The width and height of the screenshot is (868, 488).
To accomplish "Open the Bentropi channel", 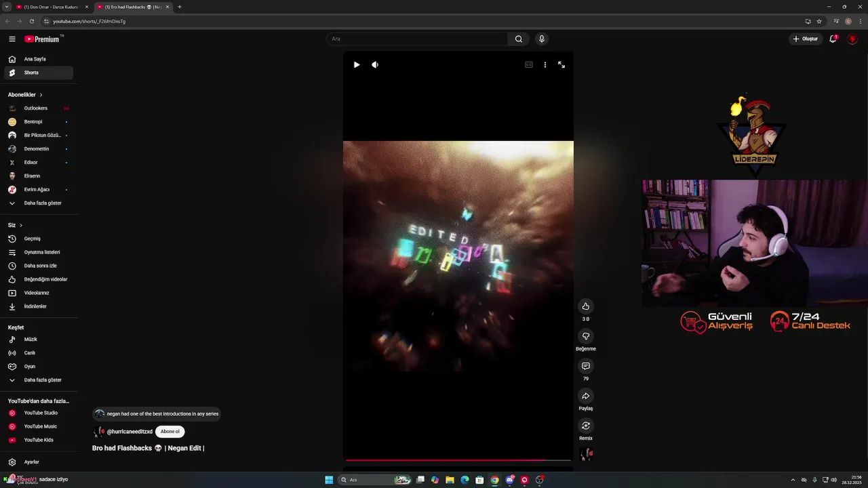I will [39, 122].
